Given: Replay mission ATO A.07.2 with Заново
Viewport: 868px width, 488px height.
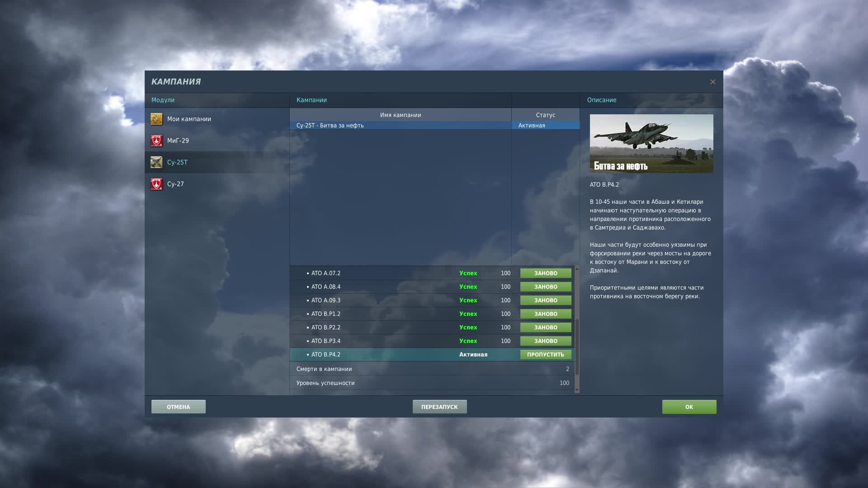Looking at the screenshot, I should pyautogui.click(x=546, y=273).
